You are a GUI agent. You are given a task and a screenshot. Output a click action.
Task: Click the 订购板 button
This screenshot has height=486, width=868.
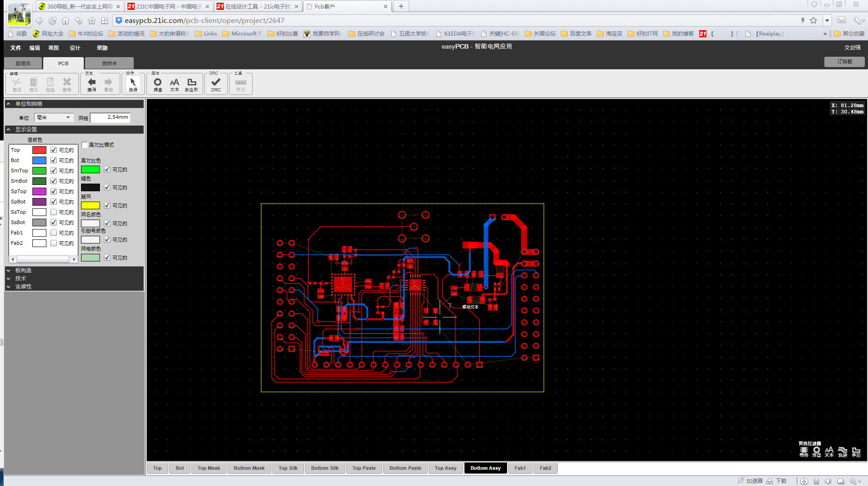[x=845, y=62]
